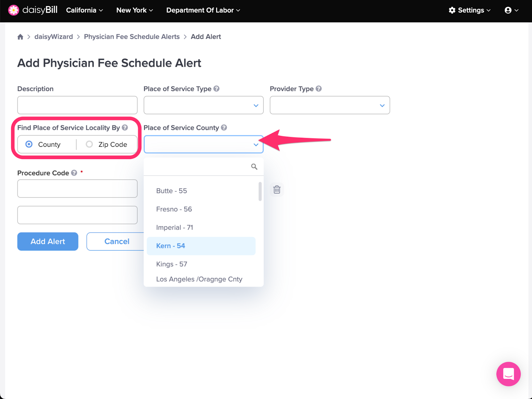Expand the Place of Service Type dropdown
The width and height of the screenshot is (532, 399).
pyautogui.click(x=203, y=105)
